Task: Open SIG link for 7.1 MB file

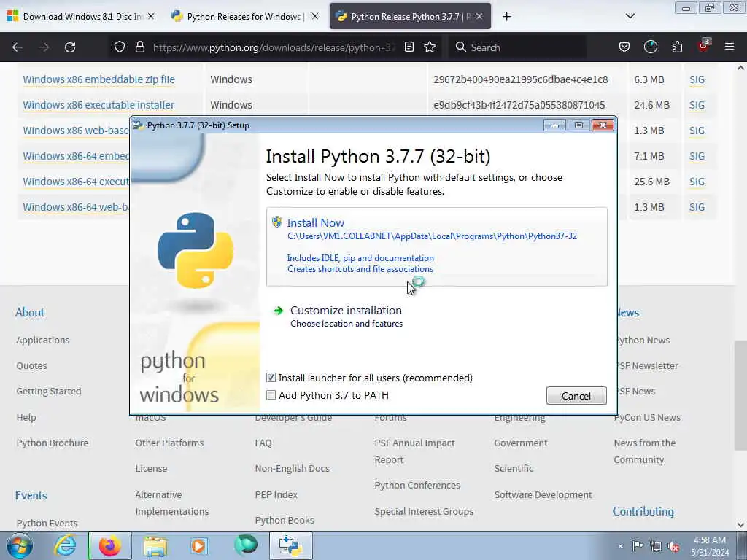Action: tap(697, 156)
